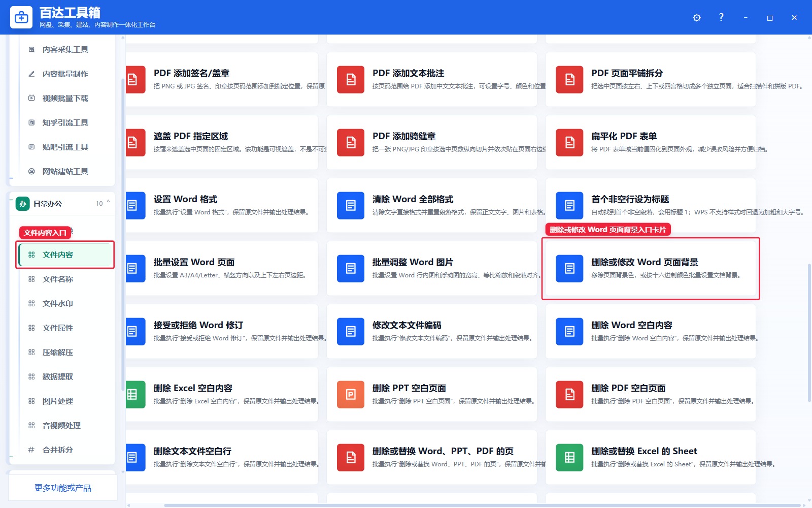Open 图片处理 in the sidebar
Screen dimensions: 812x508
click(x=65, y=401)
